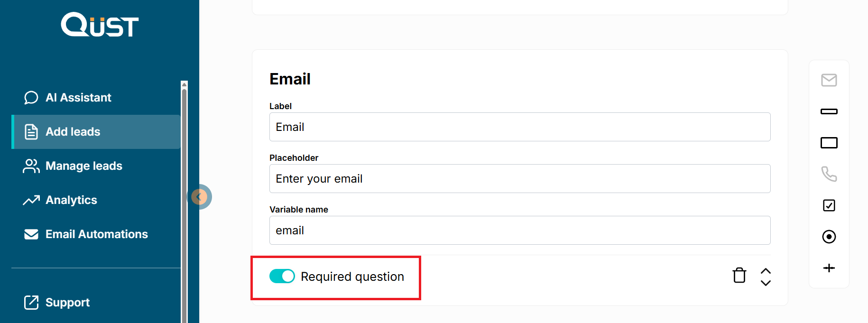Click the plus icon in toolbar
Viewport: 868px width, 323px height.
point(829,268)
